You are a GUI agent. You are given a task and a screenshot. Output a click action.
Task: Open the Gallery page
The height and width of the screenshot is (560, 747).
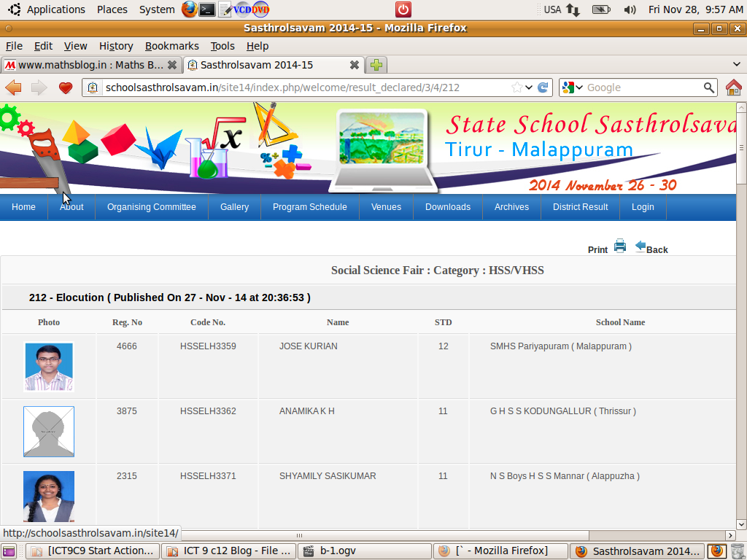(234, 207)
